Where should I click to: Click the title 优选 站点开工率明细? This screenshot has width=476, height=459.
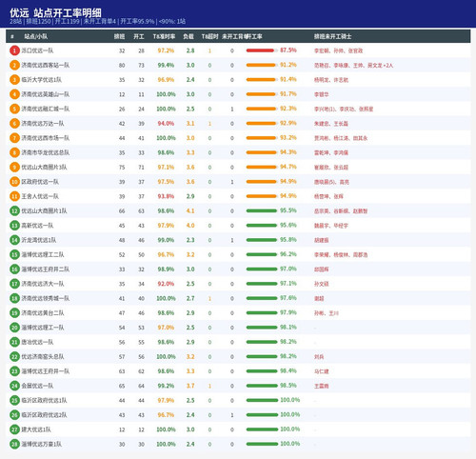coord(55,12)
